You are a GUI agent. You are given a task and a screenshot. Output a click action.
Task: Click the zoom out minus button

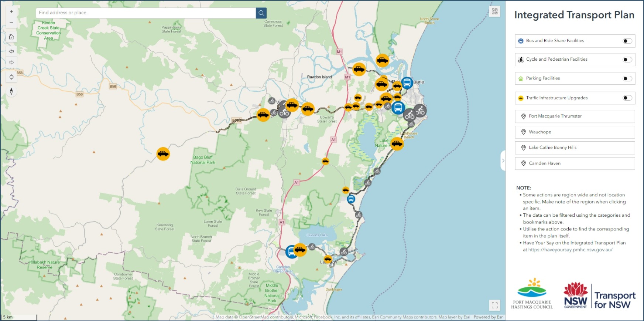tap(11, 23)
